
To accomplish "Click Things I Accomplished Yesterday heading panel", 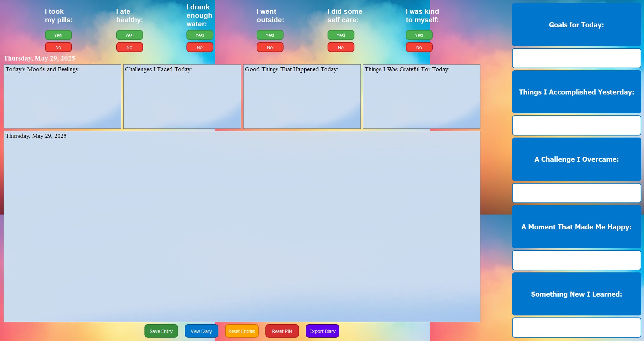I will click(576, 92).
